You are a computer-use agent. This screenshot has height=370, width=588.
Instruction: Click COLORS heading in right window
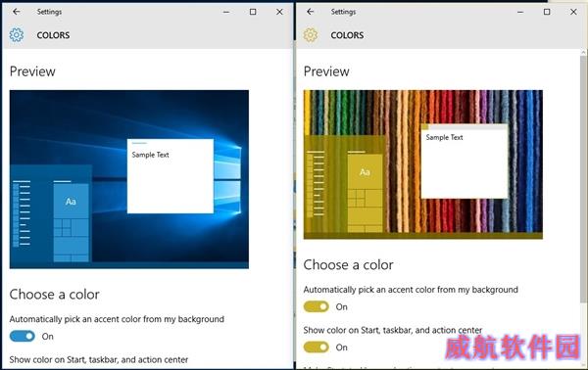point(347,35)
